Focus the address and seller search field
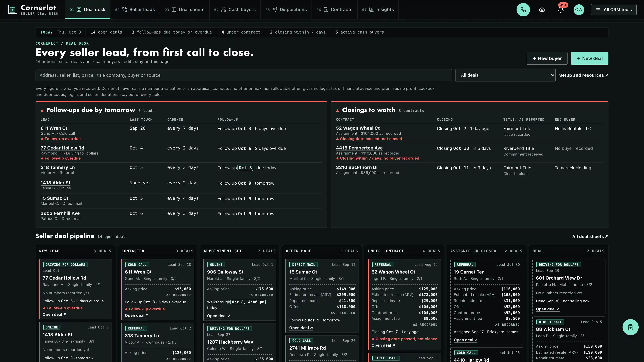Viewport: 644px width, 362px height. (244, 75)
